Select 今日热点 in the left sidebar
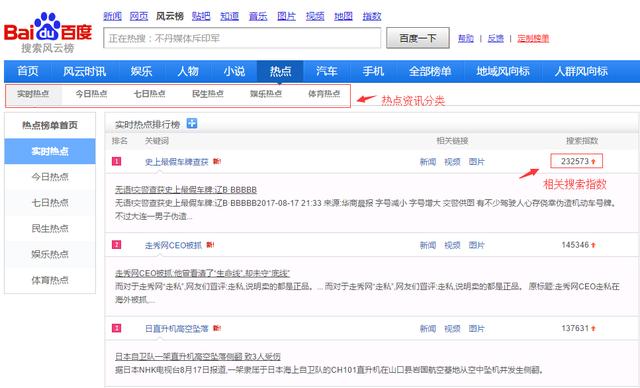The image size is (640, 388). coord(50,177)
